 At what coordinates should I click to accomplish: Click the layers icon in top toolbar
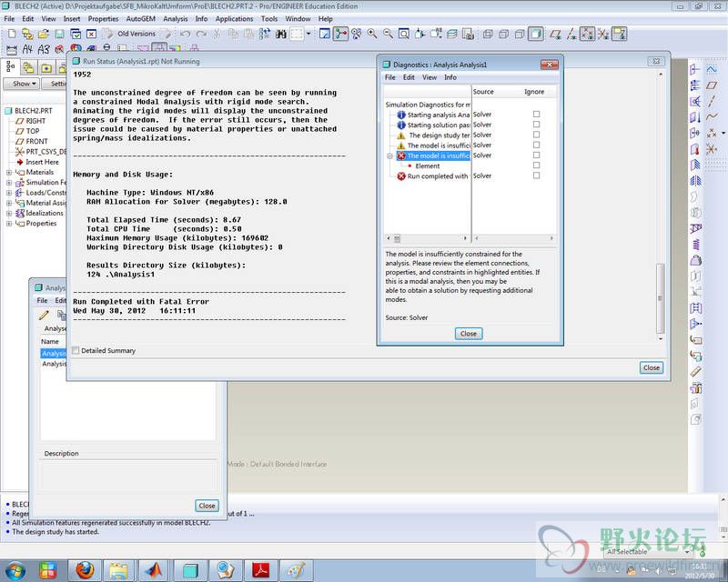(451, 34)
